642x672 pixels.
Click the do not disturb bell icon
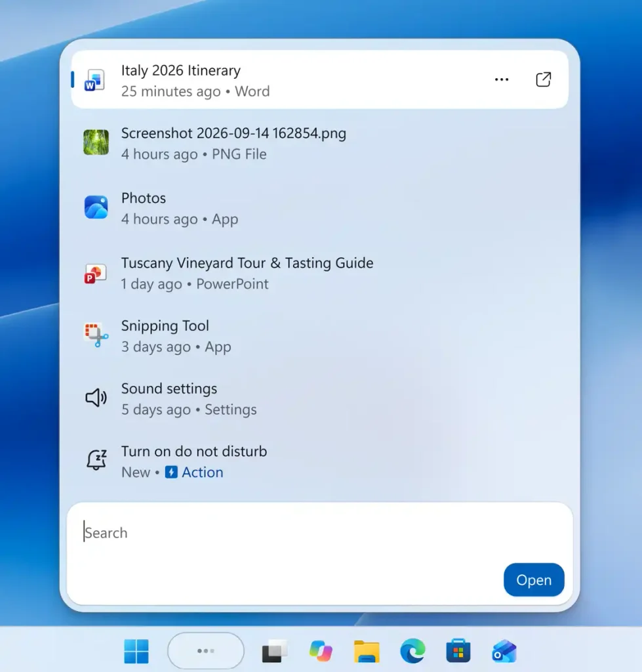[97, 460]
